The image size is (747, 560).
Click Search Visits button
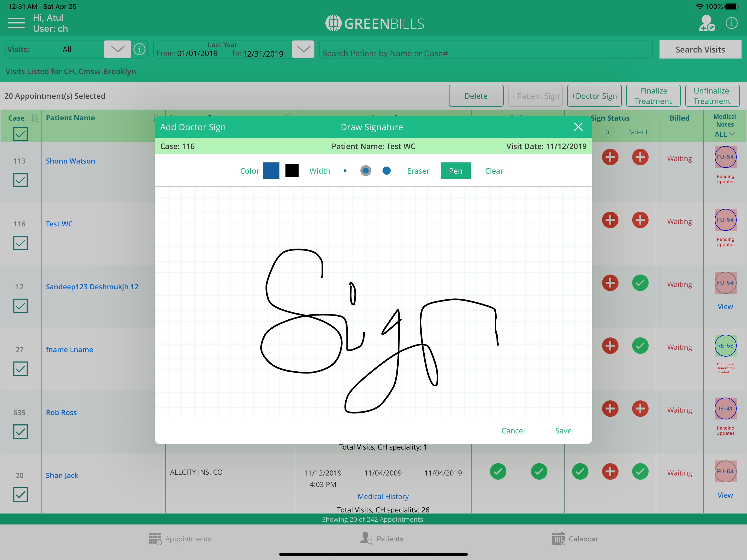(x=700, y=49)
